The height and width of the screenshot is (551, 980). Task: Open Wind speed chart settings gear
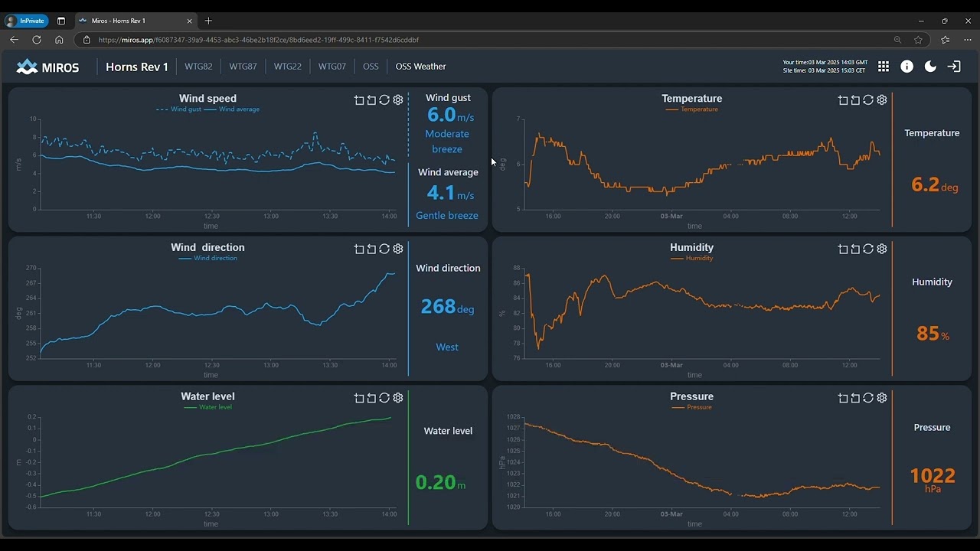click(x=398, y=100)
